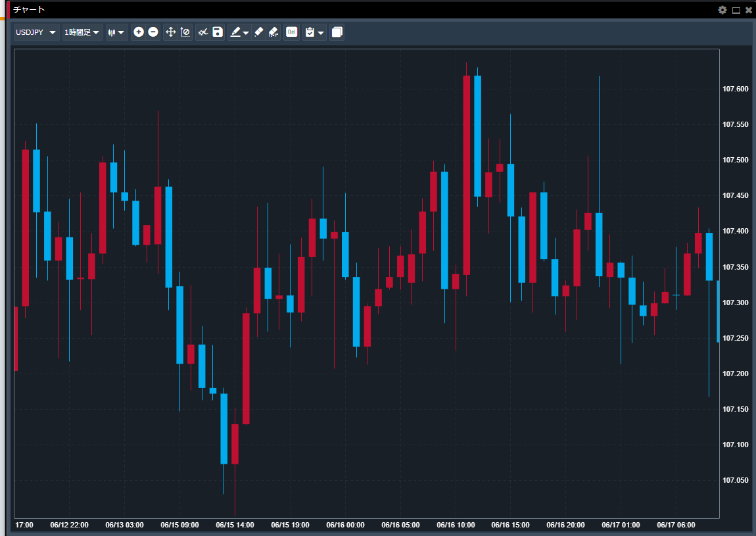This screenshot has height=536, width=756.
Task: Click the 06/12 22:00 time axis label
Action: (x=70, y=525)
